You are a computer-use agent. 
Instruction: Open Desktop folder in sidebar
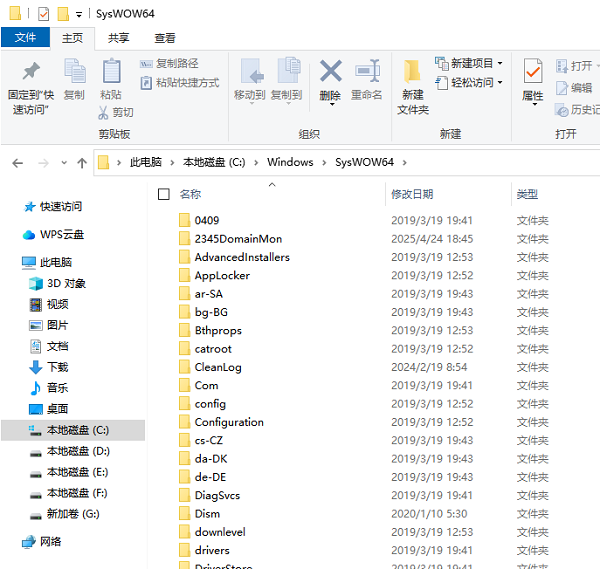click(x=49, y=409)
